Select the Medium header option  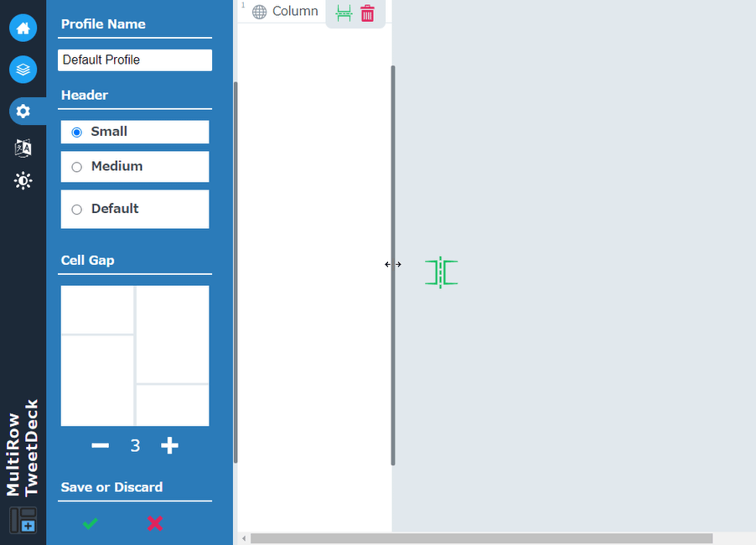[135, 167]
